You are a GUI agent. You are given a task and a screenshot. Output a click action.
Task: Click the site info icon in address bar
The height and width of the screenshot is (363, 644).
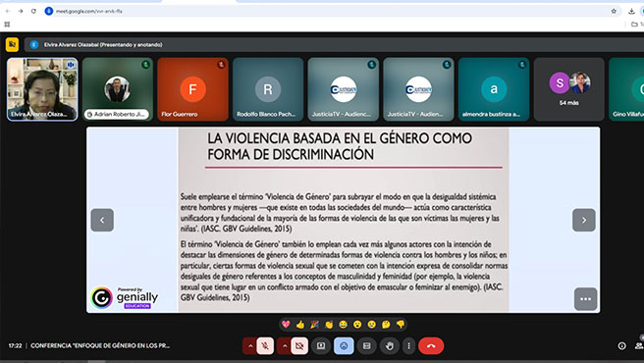point(49,11)
